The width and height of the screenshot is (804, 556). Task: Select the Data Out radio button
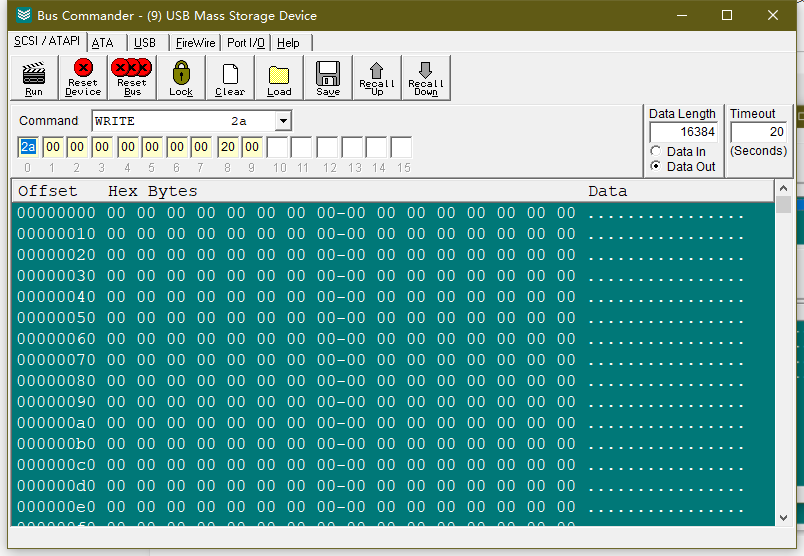point(656,166)
